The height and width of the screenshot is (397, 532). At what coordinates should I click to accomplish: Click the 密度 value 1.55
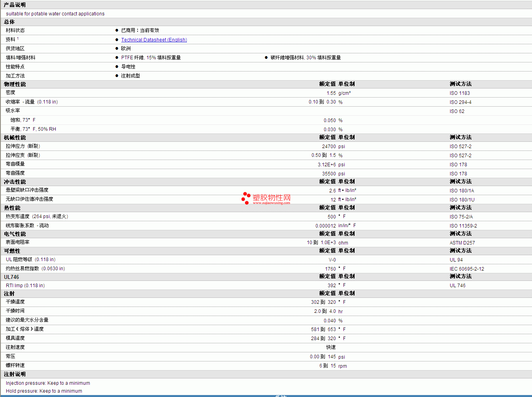click(x=331, y=93)
